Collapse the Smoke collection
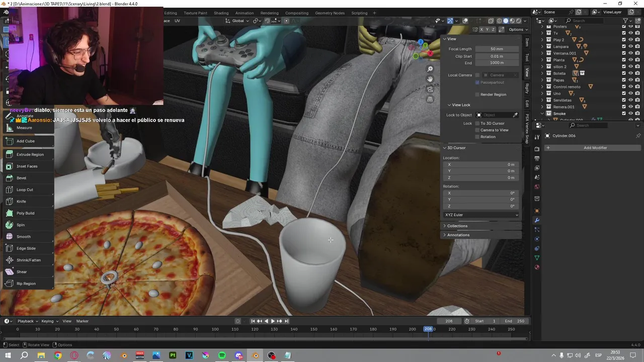644x362 pixels. tap(542, 114)
